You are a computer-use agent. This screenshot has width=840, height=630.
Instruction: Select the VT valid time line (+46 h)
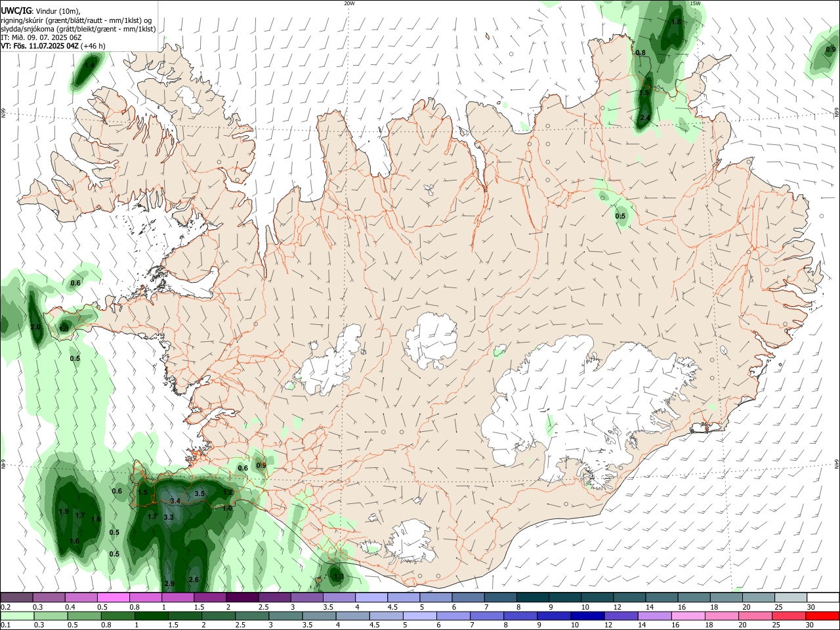click(52, 46)
